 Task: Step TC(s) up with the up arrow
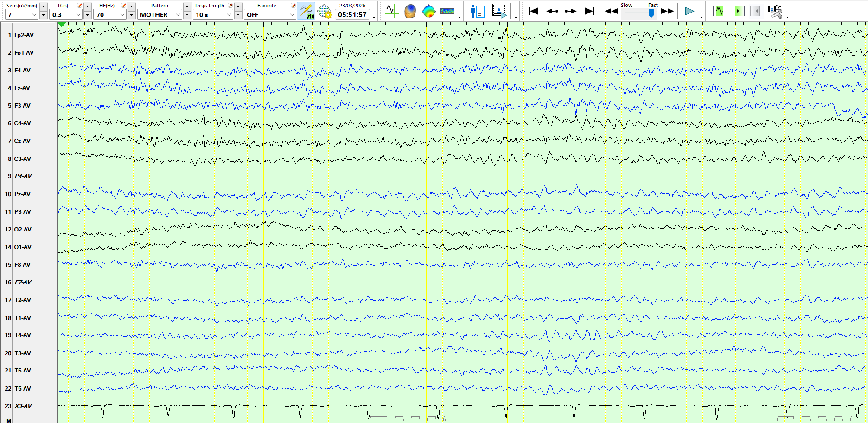(x=88, y=6)
